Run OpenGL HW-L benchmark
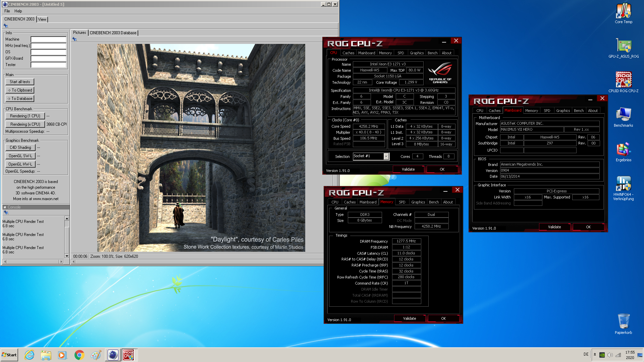The width and height of the screenshot is (644, 362). point(20,164)
